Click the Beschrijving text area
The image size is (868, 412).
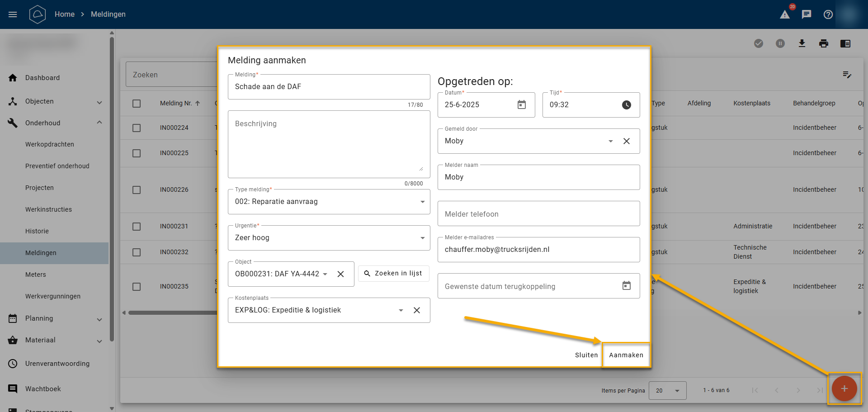tap(329, 145)
